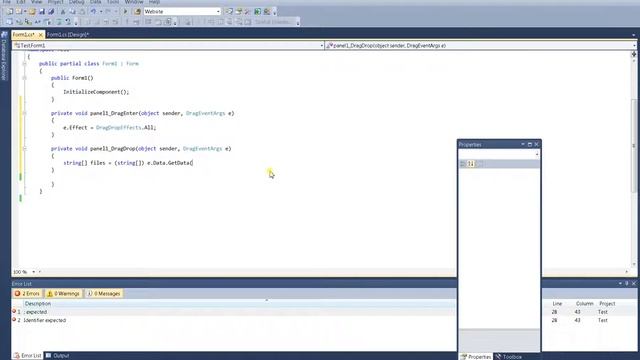Image resolution: width=640 pixels, height=360 pixels.
Task: Close the floating Properties panel
Action: [x=537, y=144]
